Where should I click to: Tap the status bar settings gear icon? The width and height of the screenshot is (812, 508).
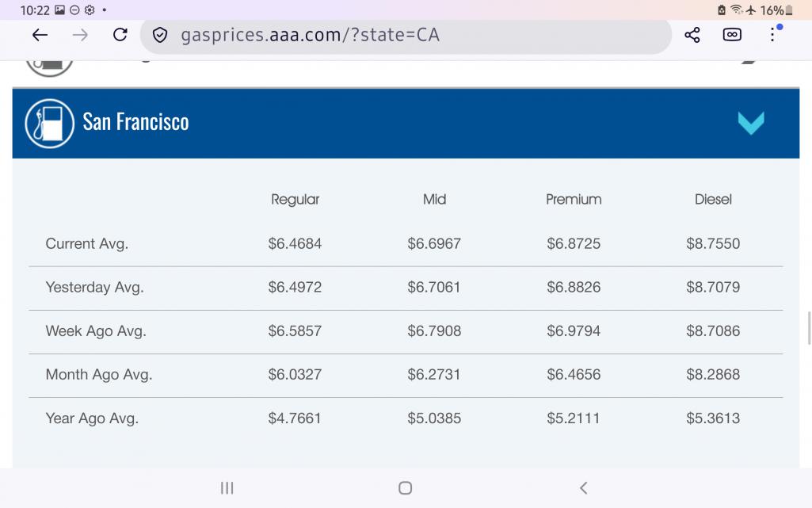90,10
